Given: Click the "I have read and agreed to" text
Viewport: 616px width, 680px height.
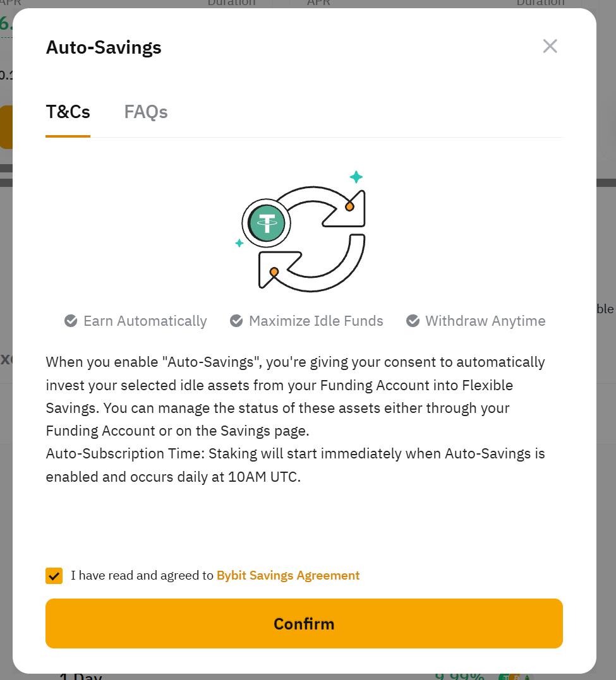Looking at the screenshot, I should pyautogui.click(x=142, y=576).
